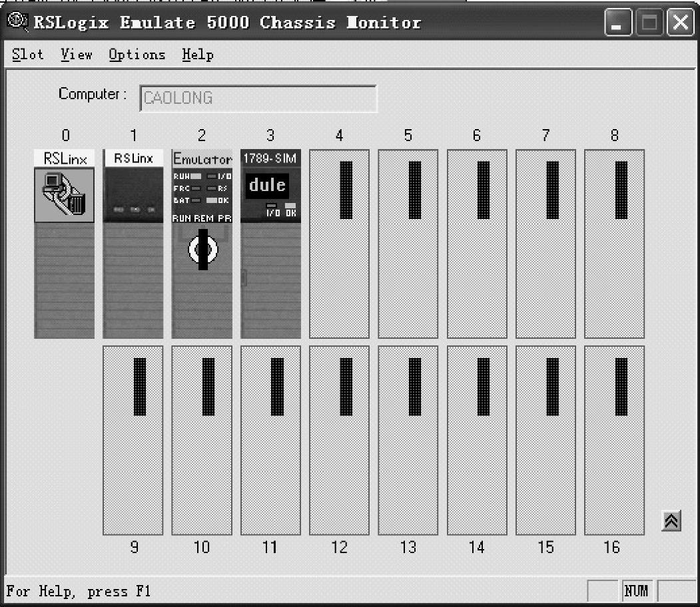Image resolution: width=700 pixels, height=607 pixels.
Task: Minimize the Chassis Monitor window
Action: pyautogui.click(x=618, y=22)
